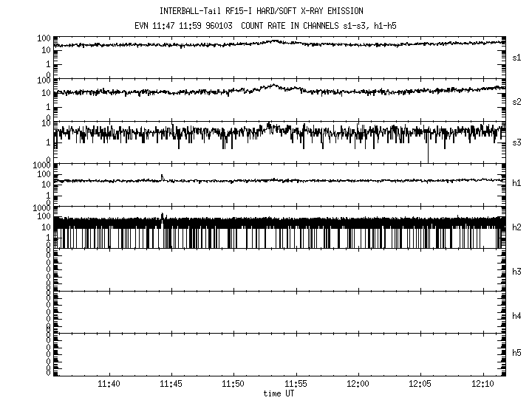532x406 pixels.
Task: Select the 11:55 time axis label
Action: tap(296, 385)
